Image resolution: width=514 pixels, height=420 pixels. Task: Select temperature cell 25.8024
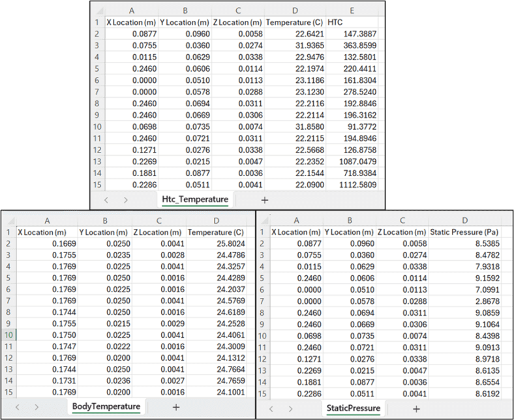coord(216,244)
